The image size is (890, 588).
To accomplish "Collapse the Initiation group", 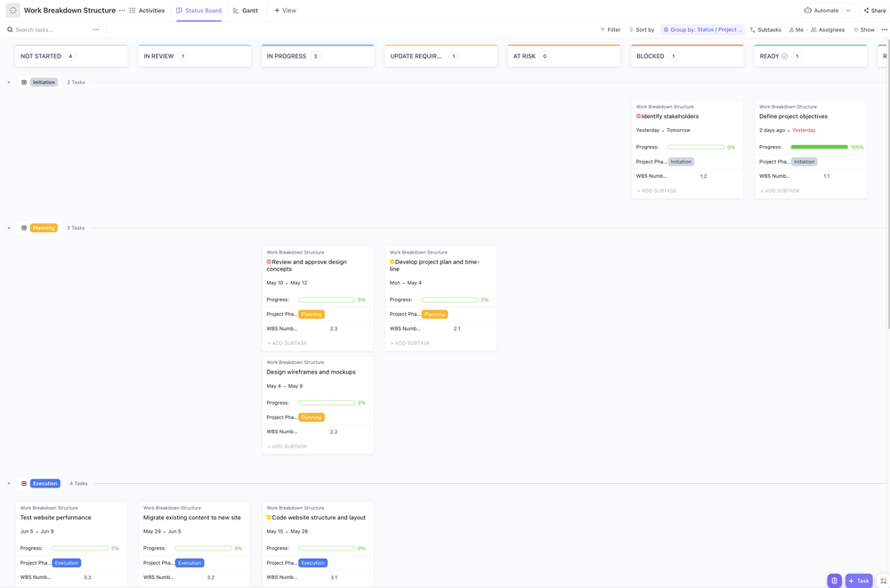I will (x=7, y=81).
